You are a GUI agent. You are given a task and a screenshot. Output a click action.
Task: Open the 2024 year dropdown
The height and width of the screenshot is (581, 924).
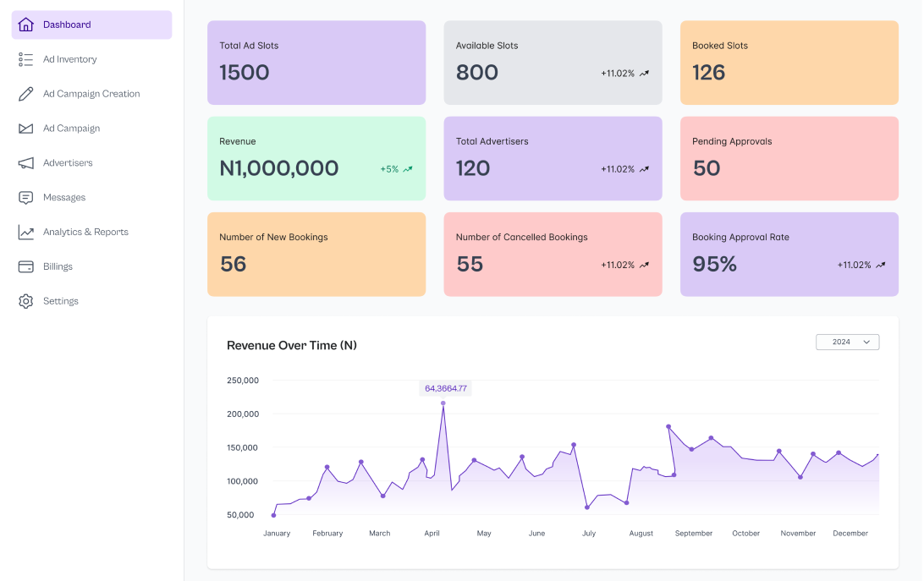(x=847, y=342)
